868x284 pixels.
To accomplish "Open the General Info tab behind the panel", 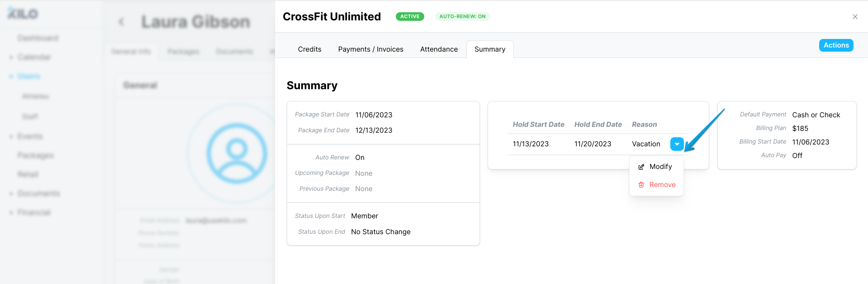I will click(x=131, y=52).
